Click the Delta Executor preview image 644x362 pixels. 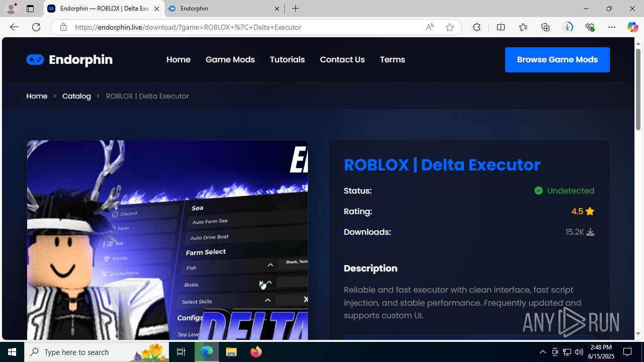point(168,240)
